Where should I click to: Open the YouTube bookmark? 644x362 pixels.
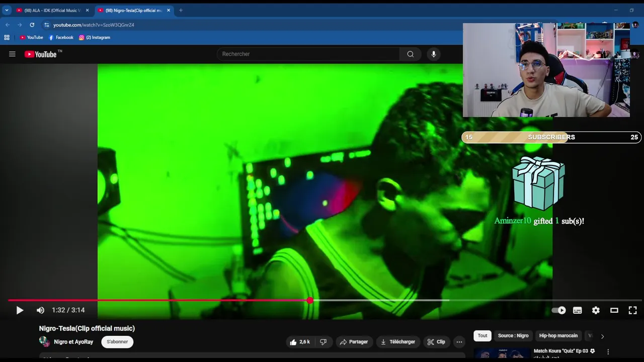(31, 38)
